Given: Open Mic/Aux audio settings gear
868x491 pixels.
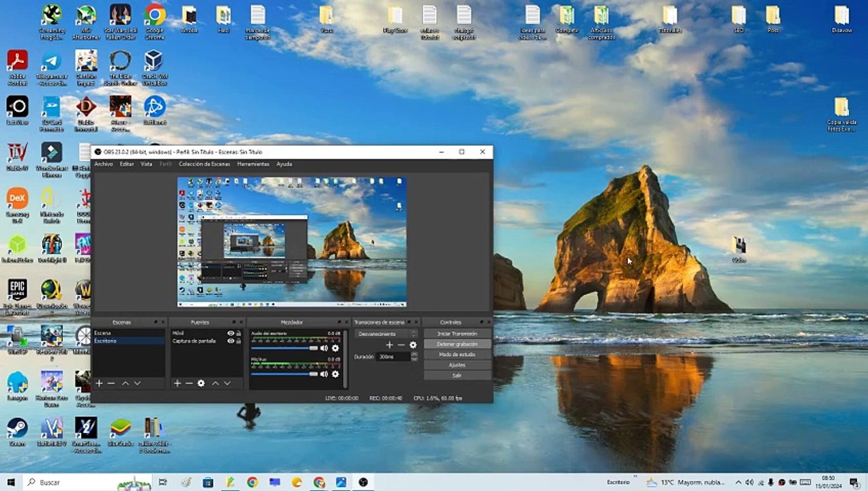Looking at the screenshot, I should pos(335,374).
